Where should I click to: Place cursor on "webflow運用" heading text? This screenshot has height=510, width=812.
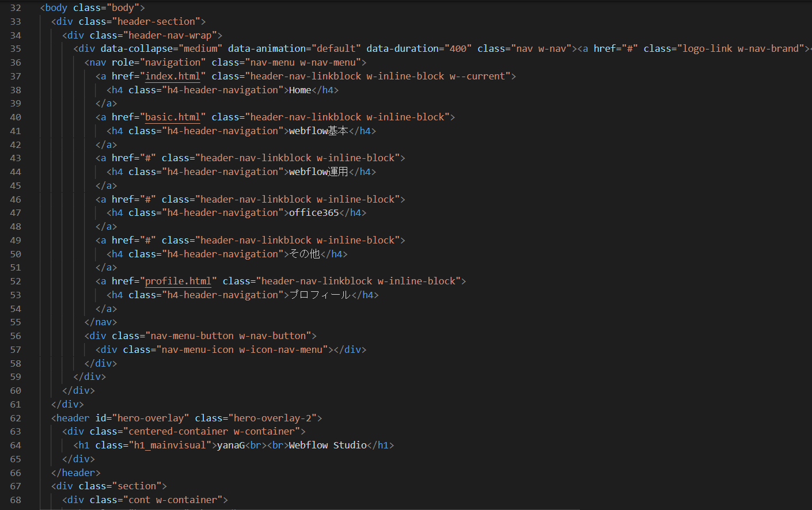coord(318,172)
